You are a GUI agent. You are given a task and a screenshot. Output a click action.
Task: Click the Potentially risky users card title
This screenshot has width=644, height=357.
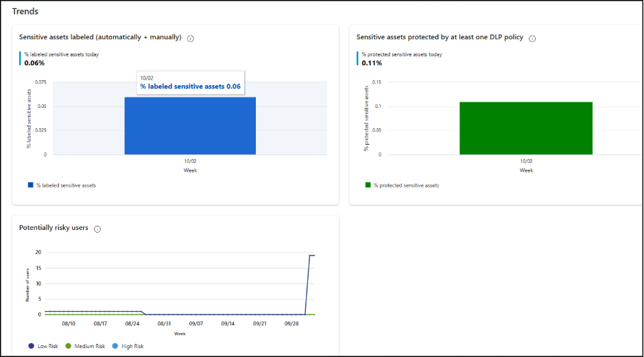[x=53, y=228]
